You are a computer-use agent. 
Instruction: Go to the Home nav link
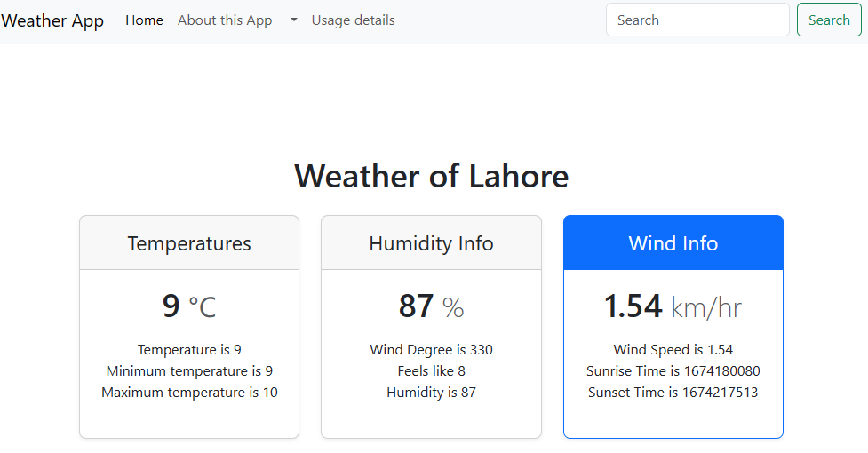pyautogui.click(x=144, y=20)
